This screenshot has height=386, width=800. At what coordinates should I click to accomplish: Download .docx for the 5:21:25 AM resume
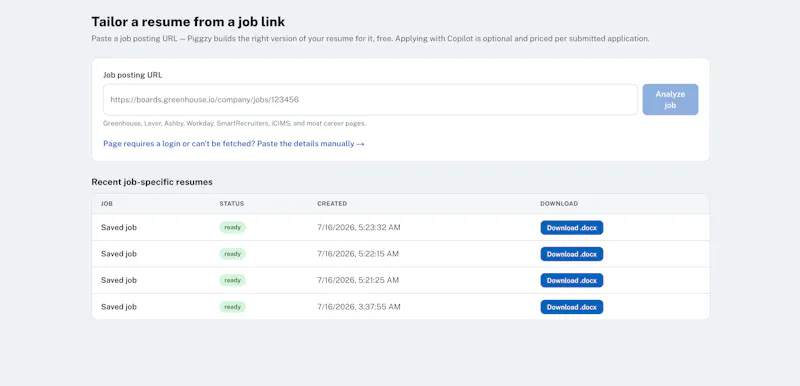click(x=571, y=280)
